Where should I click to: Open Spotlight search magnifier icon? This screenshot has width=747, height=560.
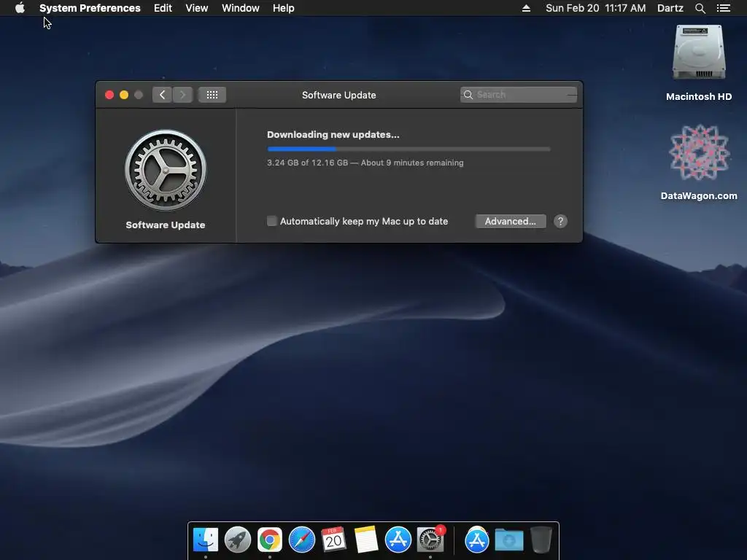click(700, 8)
